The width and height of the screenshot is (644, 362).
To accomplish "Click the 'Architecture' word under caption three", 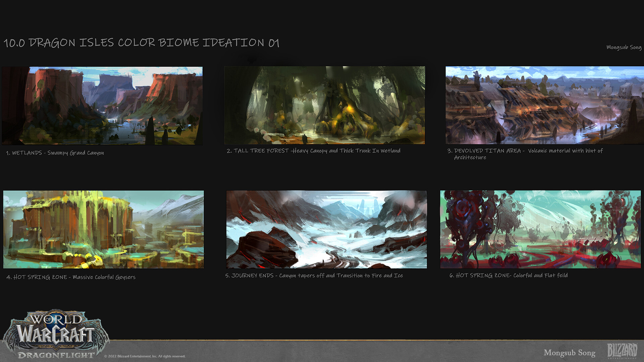I will (470, 158).
